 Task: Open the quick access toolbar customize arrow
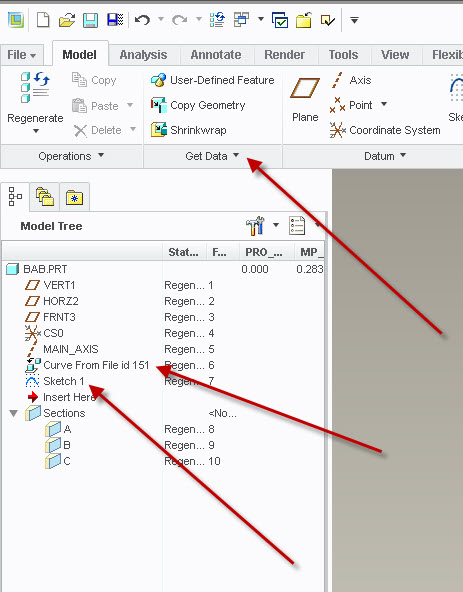click(354, 20)
